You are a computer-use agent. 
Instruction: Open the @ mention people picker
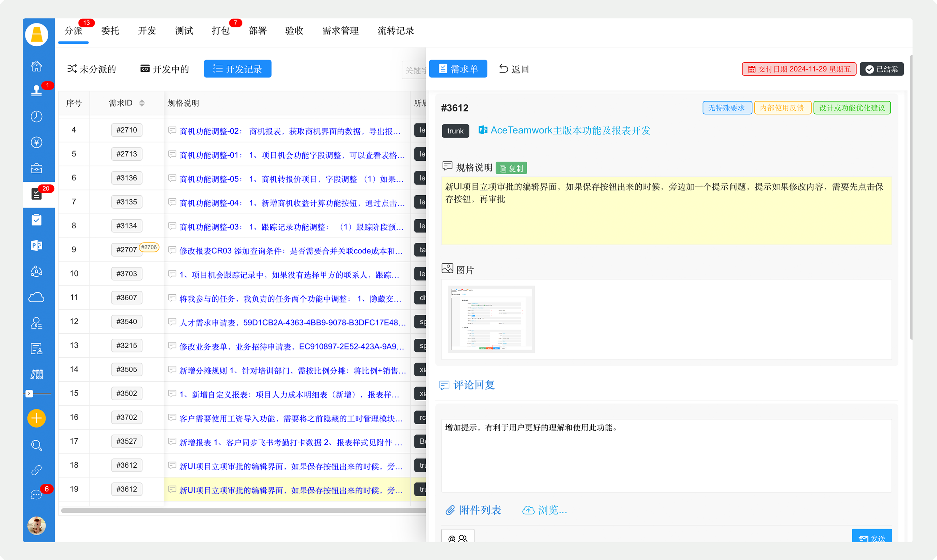(x=457, y=538)
